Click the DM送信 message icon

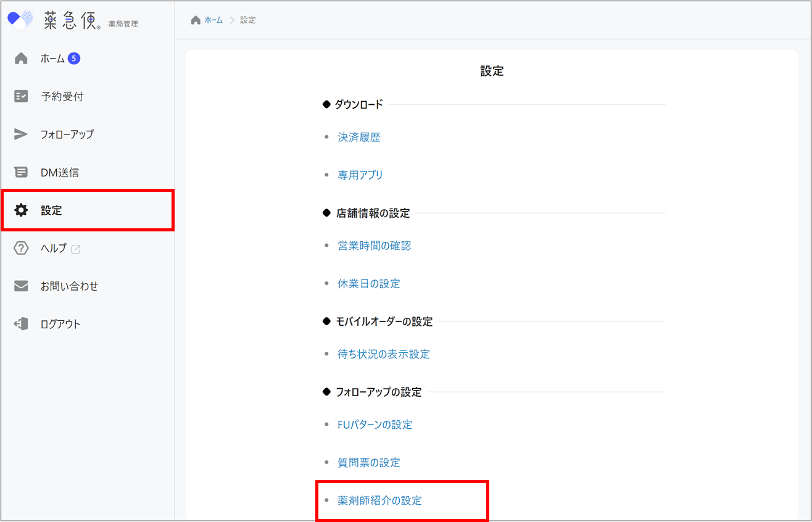pyautogui.click(x=21, y=173)
